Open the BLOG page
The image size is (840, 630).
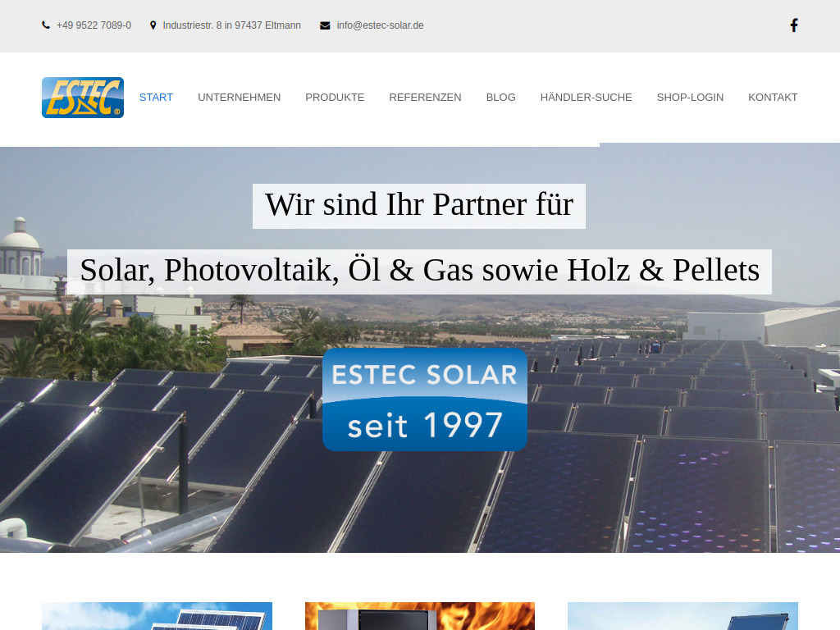coord(500,97)
